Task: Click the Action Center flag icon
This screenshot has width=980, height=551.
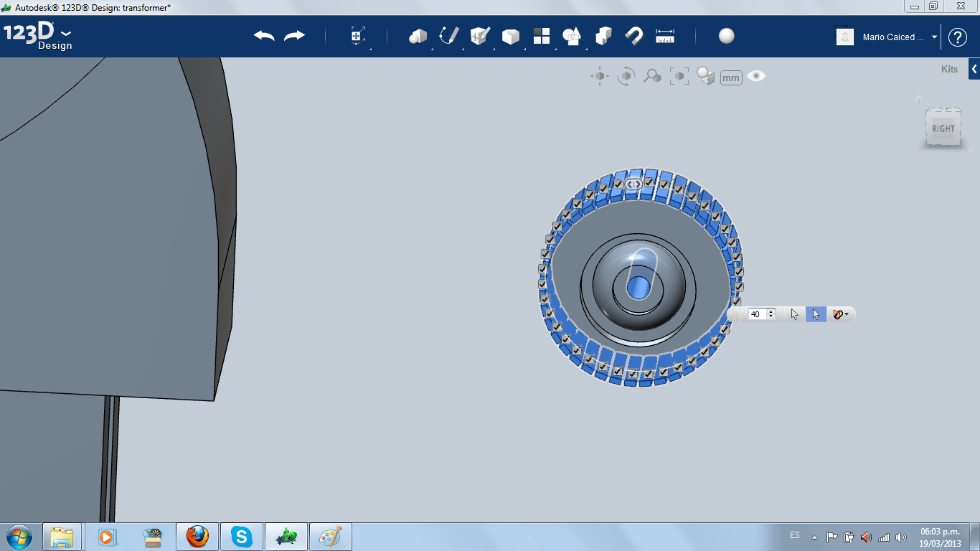Action: [832, 537]
